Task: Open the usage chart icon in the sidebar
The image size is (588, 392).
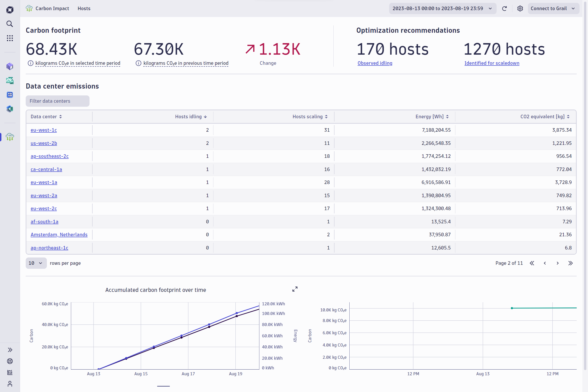Action: click(9, 372)
